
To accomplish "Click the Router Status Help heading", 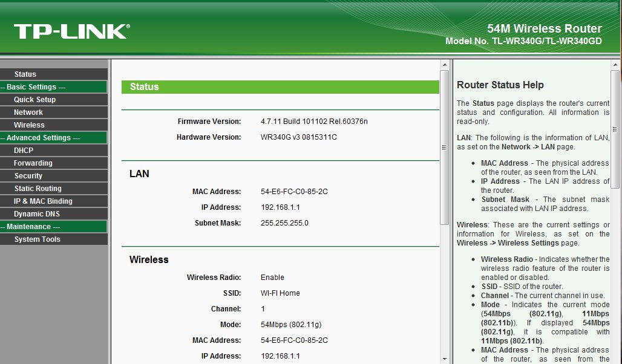I will [x=500, y=85].
